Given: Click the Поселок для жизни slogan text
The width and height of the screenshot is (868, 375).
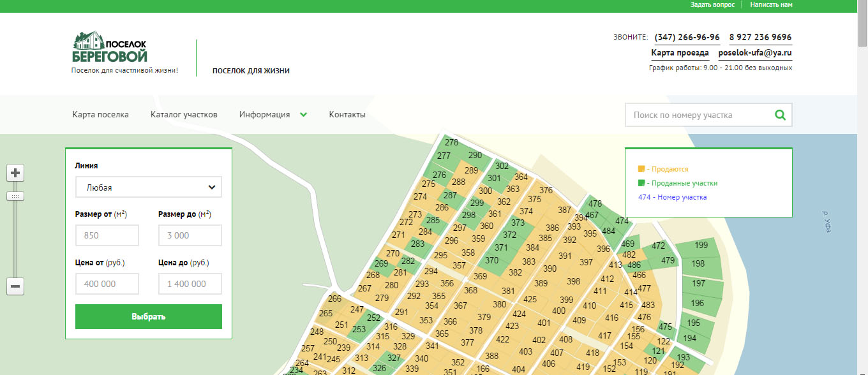Looking at the screenshot, I should (x=251, y=71).
